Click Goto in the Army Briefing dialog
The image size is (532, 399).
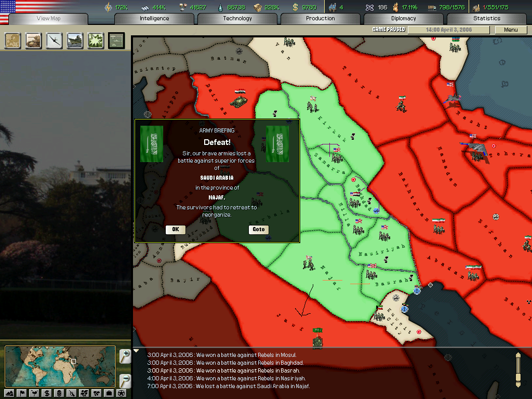point(259,229)
